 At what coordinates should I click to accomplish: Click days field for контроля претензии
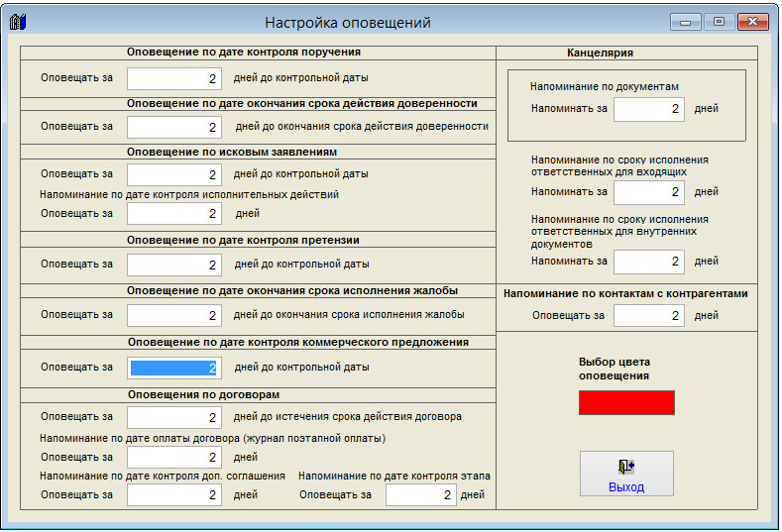[174, 265]
